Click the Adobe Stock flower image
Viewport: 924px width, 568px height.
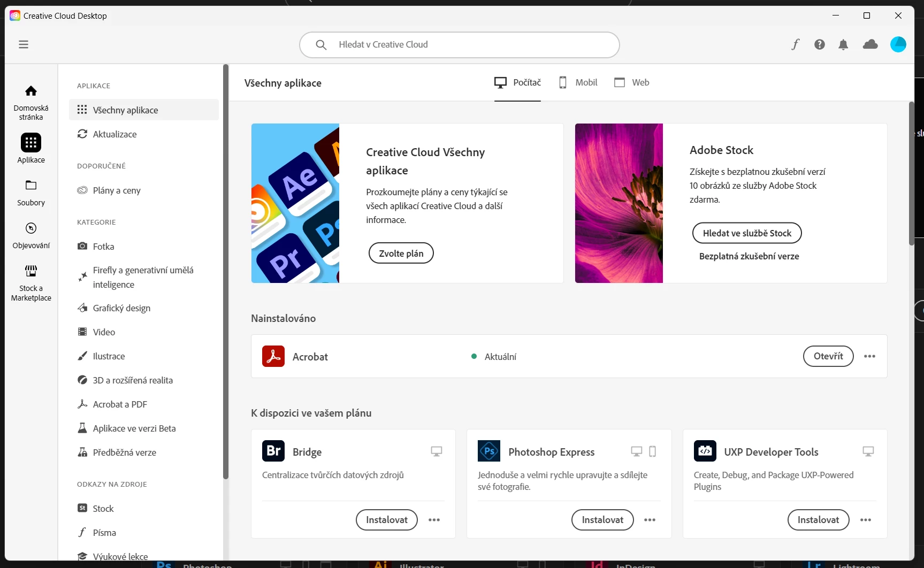pos(619,203)
